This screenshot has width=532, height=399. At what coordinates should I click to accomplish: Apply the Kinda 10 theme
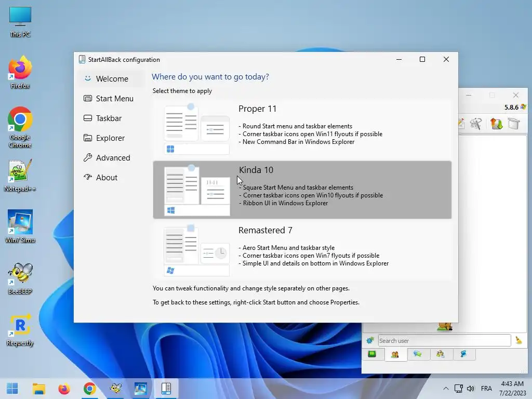click(x=302, y=190)
